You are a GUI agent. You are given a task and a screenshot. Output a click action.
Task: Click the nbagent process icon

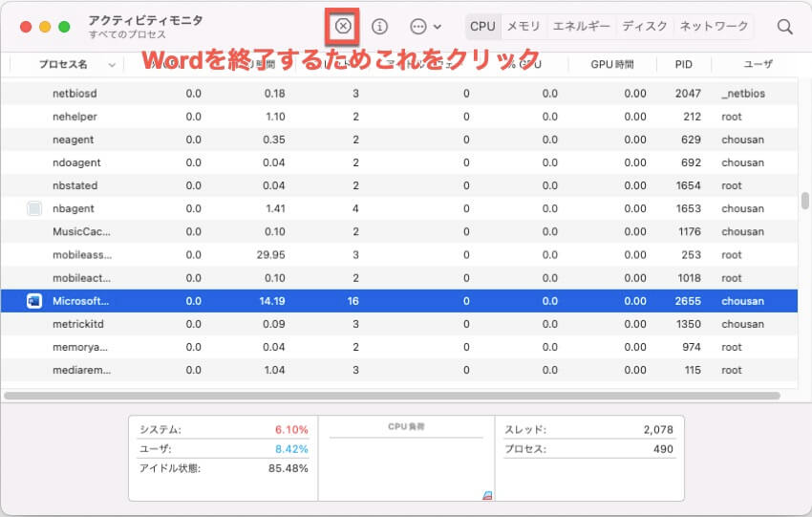click(34, 208)
